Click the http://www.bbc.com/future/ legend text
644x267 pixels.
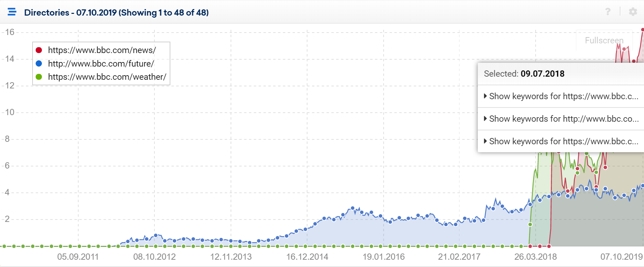pos(101,64)
